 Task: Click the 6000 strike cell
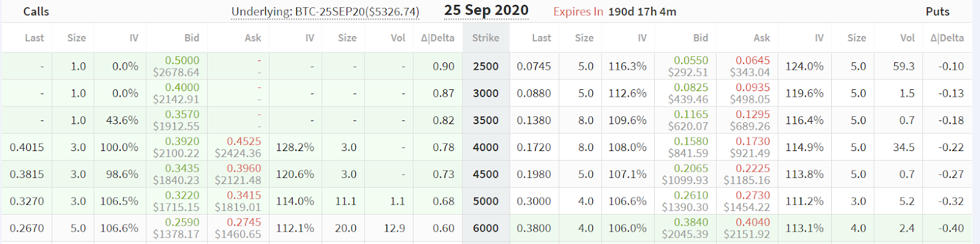tap(486, 228)
